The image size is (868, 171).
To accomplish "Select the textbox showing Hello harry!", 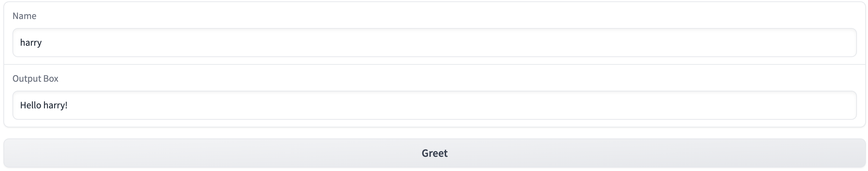I will click(x=434, y=105).
